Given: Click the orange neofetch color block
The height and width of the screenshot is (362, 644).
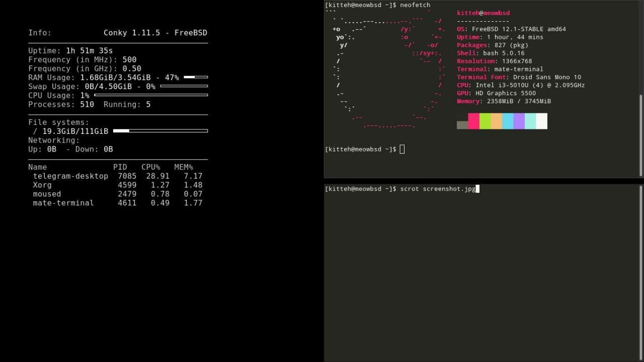Looking at the screenshot, I should point(496,121).
